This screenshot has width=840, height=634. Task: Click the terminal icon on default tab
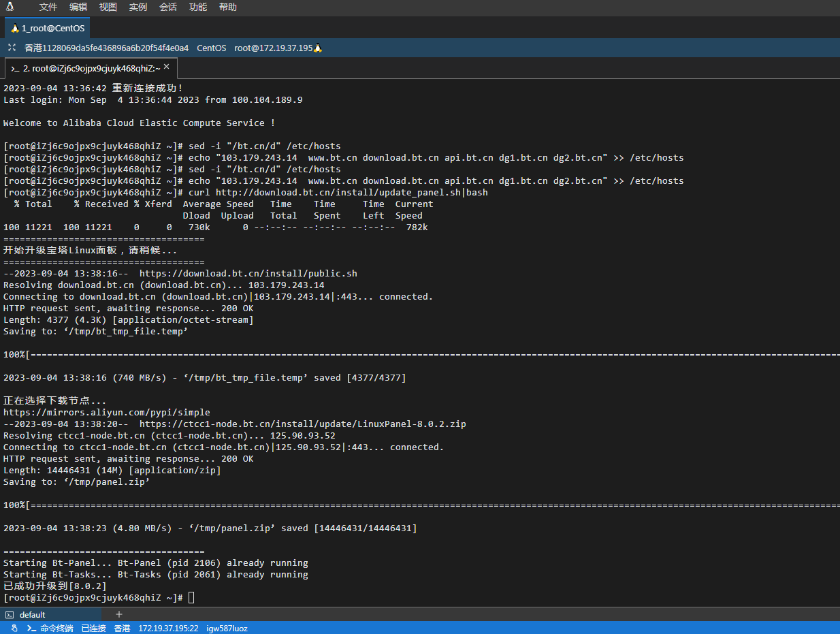[x=10, y=614]
